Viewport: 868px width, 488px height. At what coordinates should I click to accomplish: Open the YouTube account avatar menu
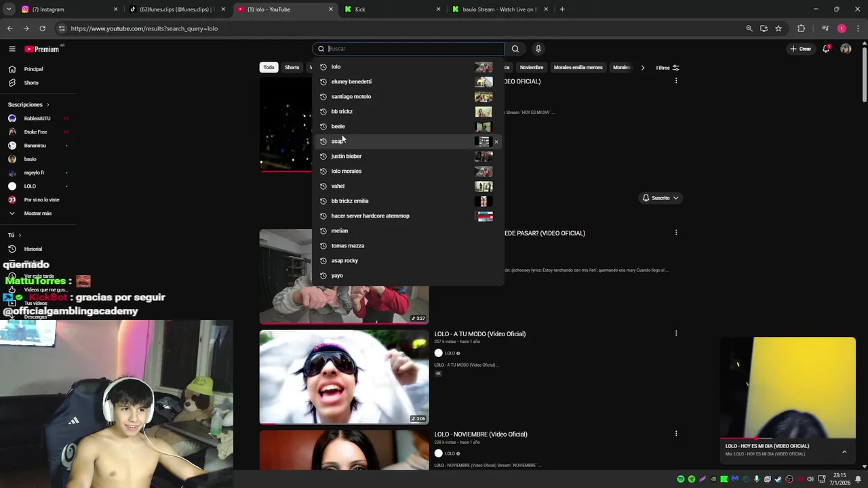pyautogui.click(x=846, y=49)
